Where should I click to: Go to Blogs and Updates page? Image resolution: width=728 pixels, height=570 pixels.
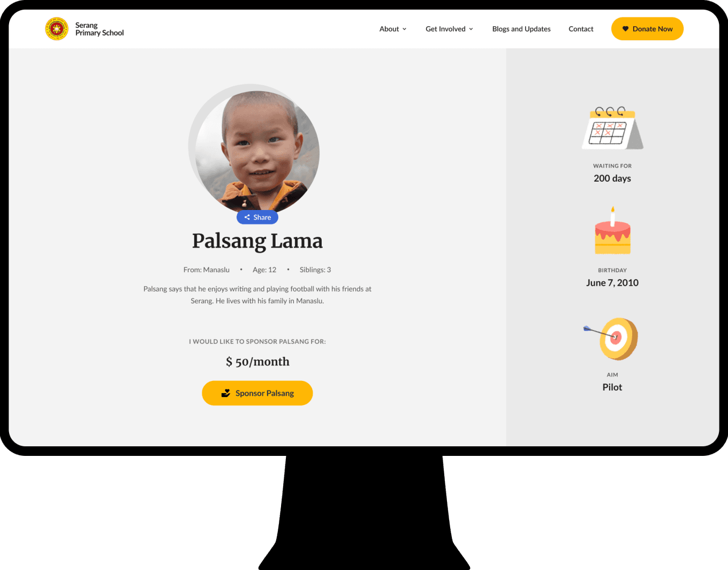[521, 29]
